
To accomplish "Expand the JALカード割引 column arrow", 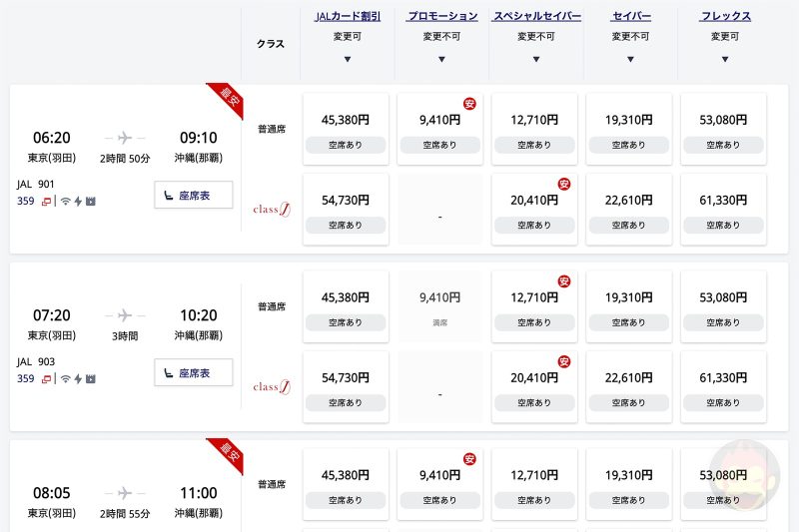I will pyautogui.click(x=347, y=59).
